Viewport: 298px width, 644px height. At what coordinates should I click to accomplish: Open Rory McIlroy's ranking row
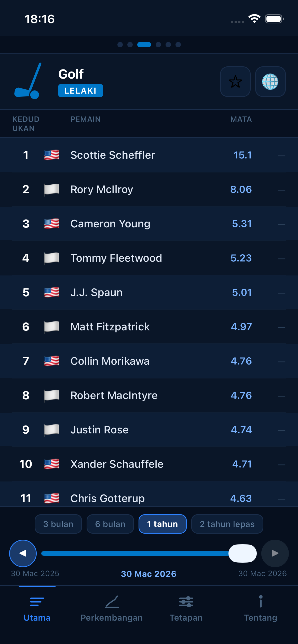149,189
